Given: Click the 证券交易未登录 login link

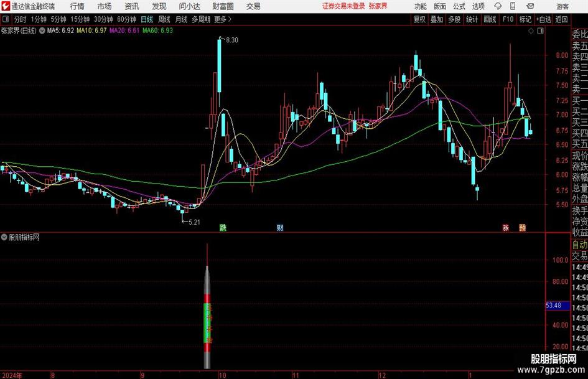Looking at the screenshot, I should click(x=343, y=6).
